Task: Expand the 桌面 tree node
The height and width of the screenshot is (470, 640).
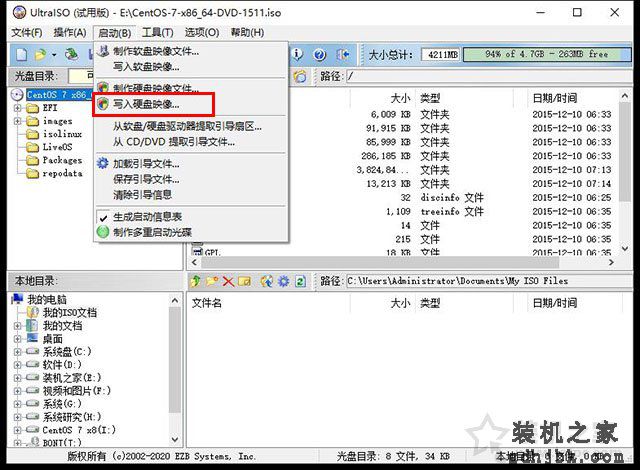Action: [17, 339]
